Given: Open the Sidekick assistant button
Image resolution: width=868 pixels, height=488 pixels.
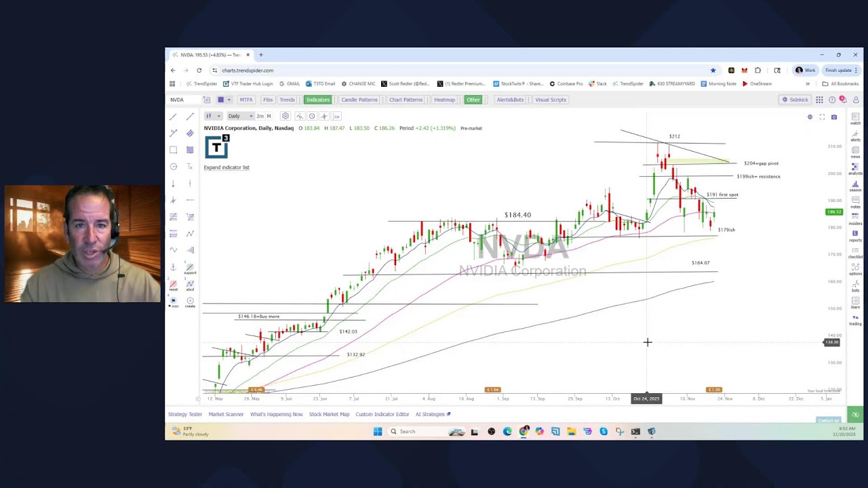Looking at the screenshot, I should tap(795, 100).
